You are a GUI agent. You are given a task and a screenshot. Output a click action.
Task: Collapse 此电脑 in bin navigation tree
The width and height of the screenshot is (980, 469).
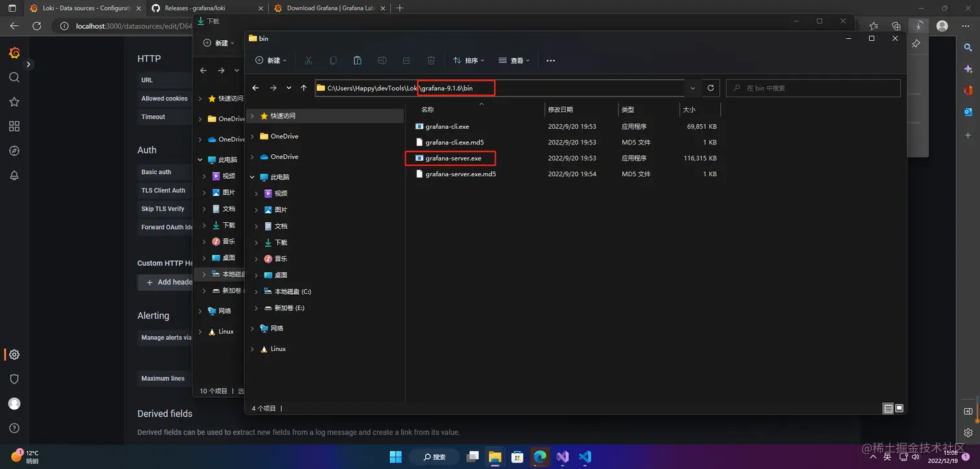(x=252, y=177)
